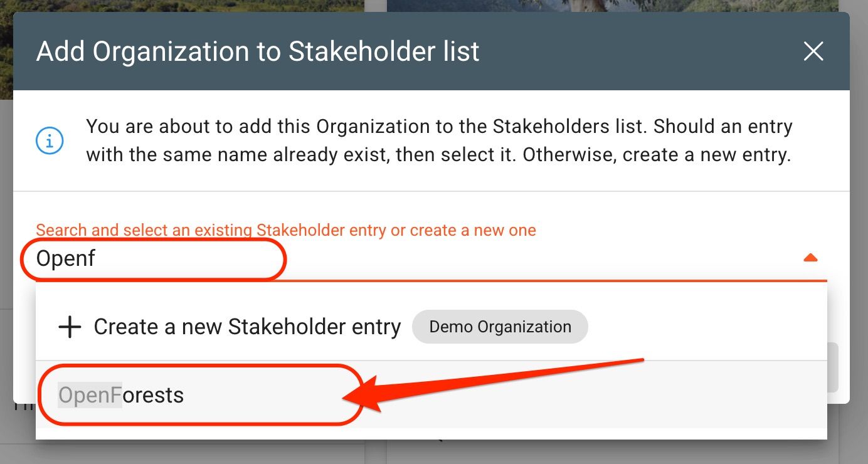Click the dialog title Add Organization to Stakeholder list

click(x=258, y=51)
